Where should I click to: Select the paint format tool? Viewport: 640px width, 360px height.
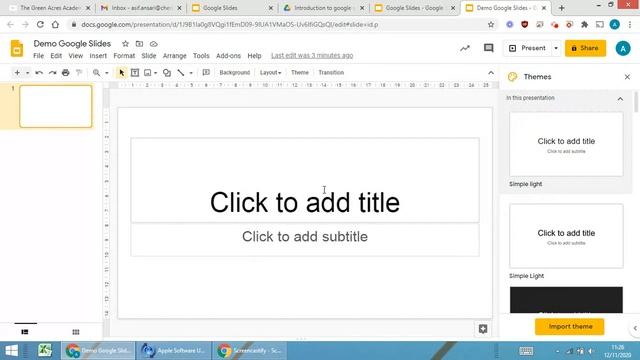click(79, 73)
